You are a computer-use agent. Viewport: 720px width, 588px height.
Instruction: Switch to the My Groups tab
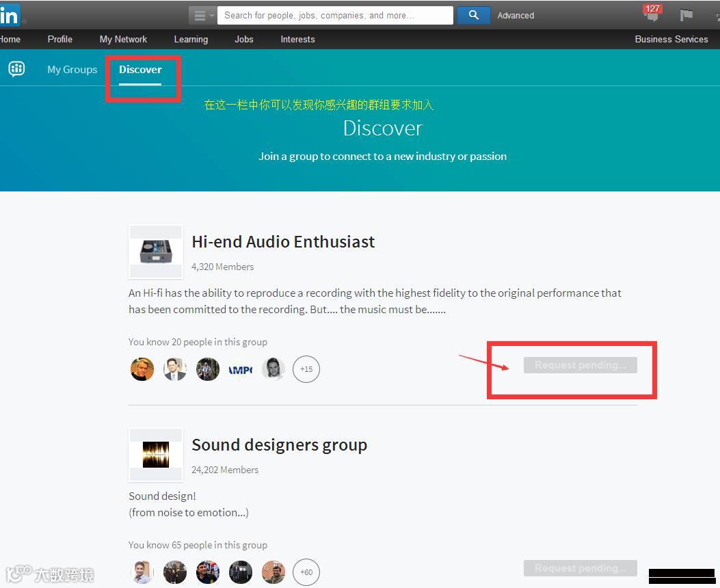point(72,70)
